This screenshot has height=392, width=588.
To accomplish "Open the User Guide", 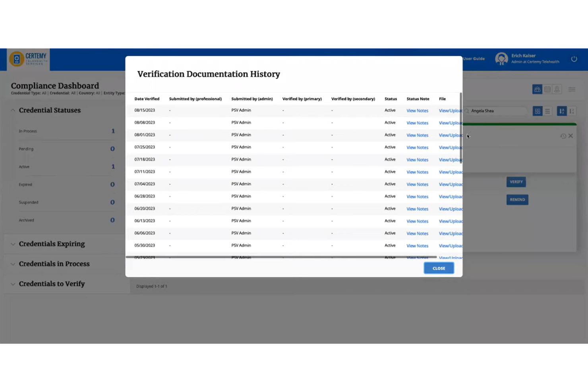I will pos(473,58).
